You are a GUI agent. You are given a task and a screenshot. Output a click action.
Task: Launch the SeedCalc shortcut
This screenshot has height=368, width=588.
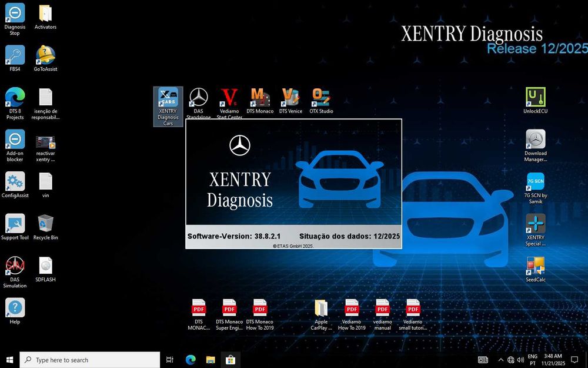(536, 269)
